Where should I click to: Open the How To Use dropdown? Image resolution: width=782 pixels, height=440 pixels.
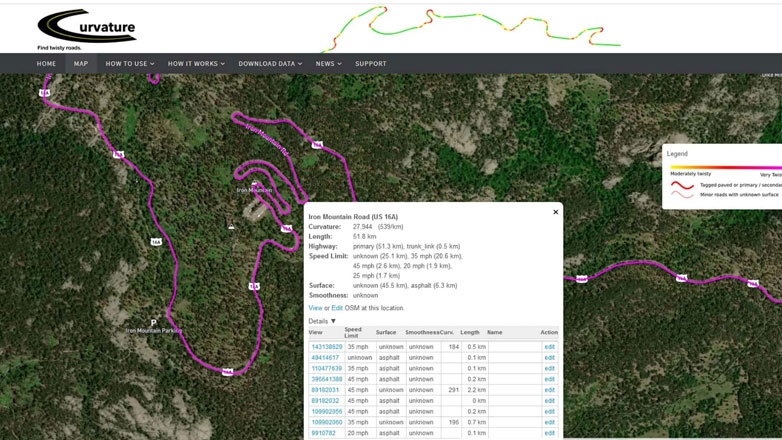129,64
